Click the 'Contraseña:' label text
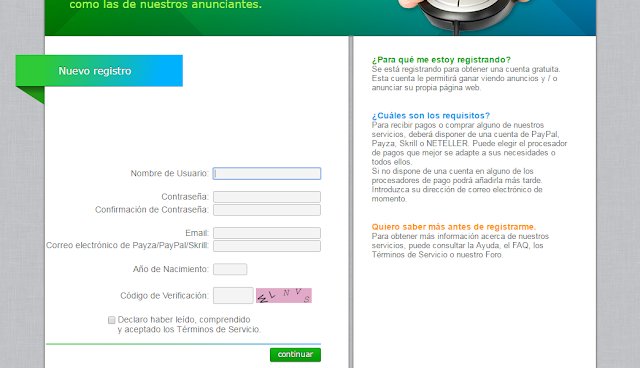640x368 pixels. coord(185,197)
